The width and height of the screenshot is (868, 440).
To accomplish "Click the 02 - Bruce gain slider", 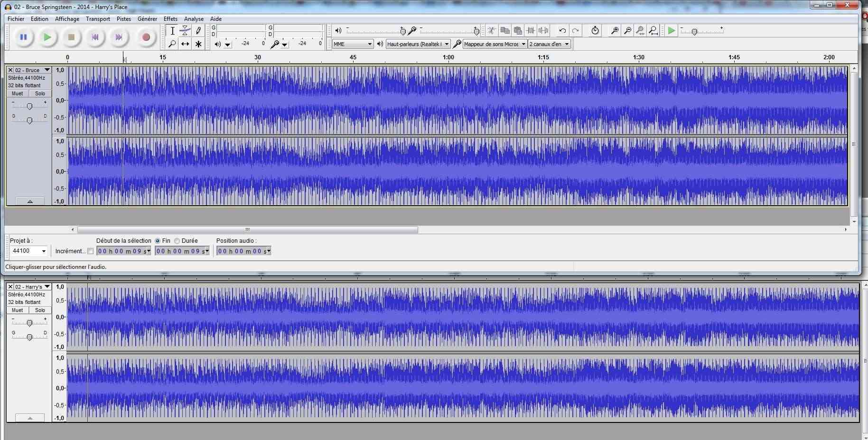I will tap(29, 106).
